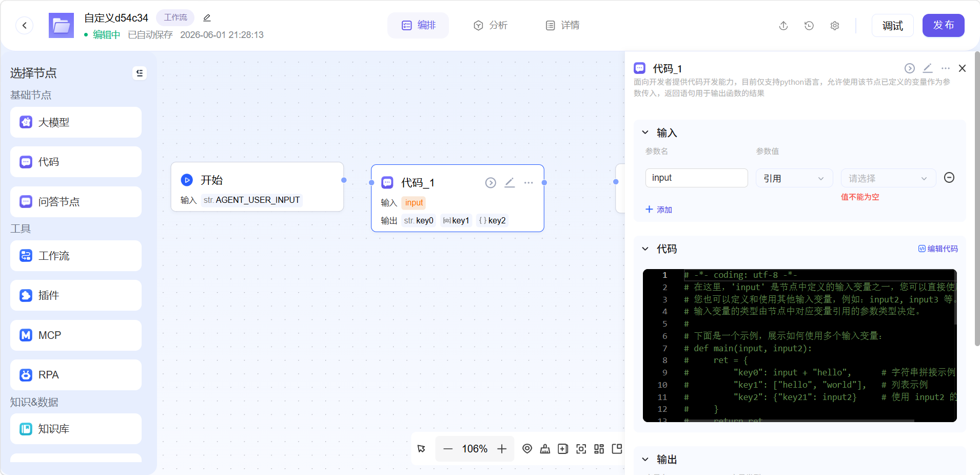Click the workflow name edit pencil
The width and height of the screenshot is (980, 475).
click(x=207, y=18)
